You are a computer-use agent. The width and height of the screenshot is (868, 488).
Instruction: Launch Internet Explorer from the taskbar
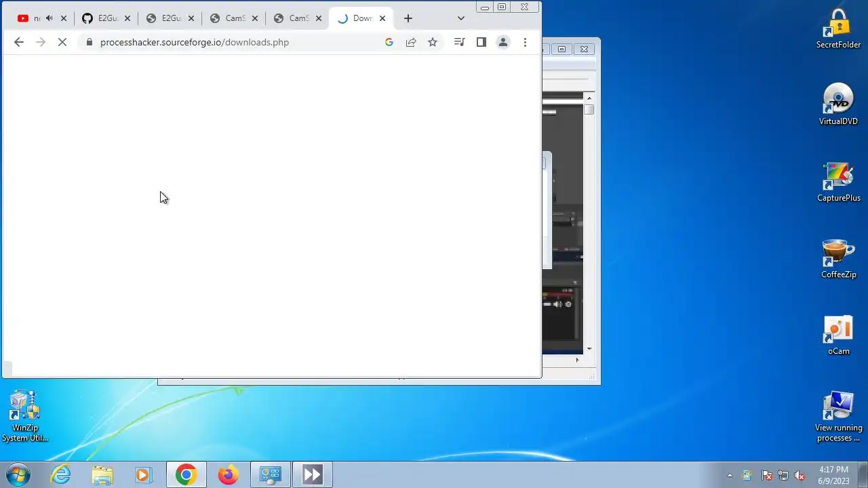61,474
